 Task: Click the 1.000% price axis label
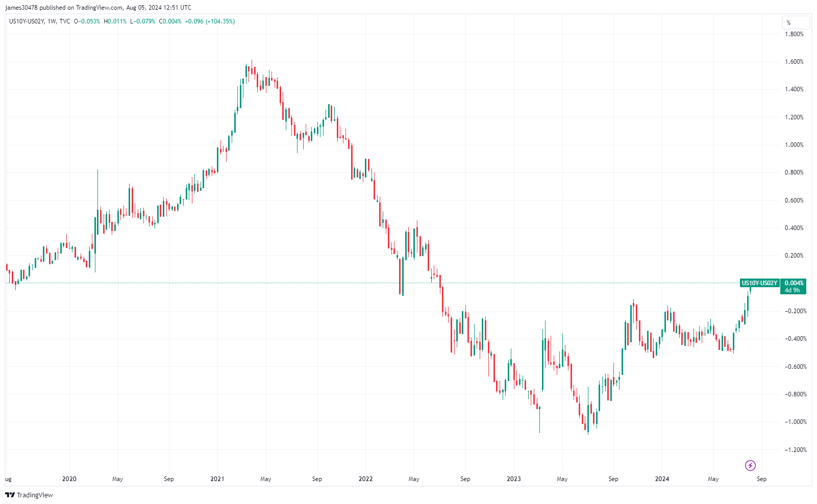click(794, 145)
